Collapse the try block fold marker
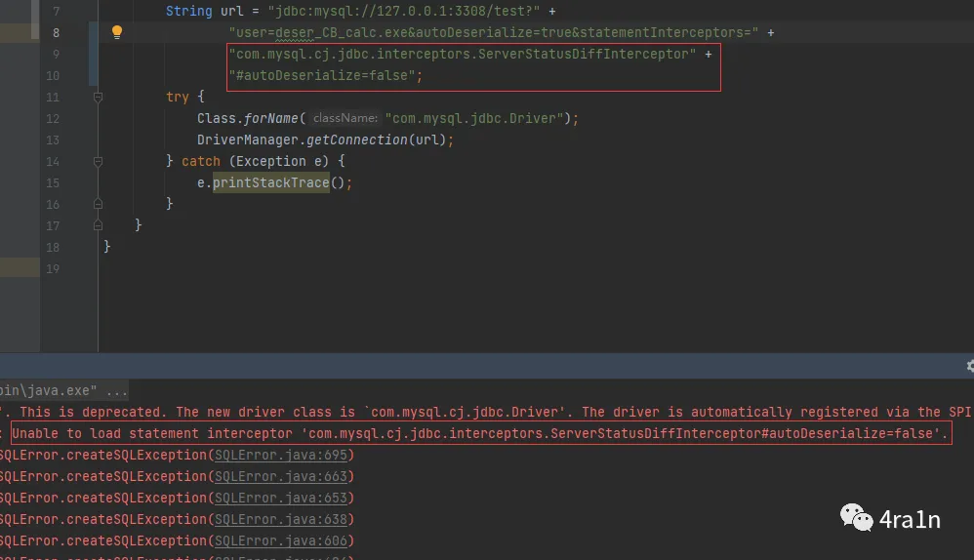Image resolution: width=974 pixels, height=560 pixels. (x=98, y=98)
